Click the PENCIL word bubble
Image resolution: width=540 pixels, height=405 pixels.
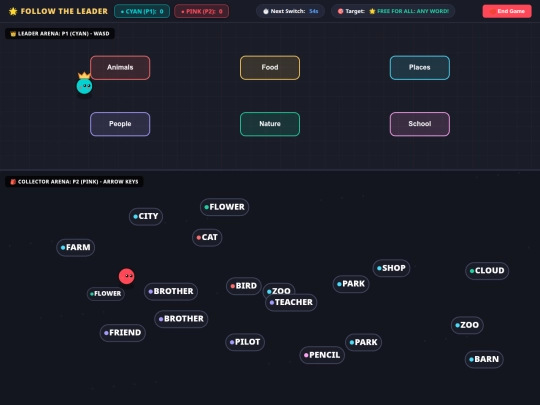point(322,355)
